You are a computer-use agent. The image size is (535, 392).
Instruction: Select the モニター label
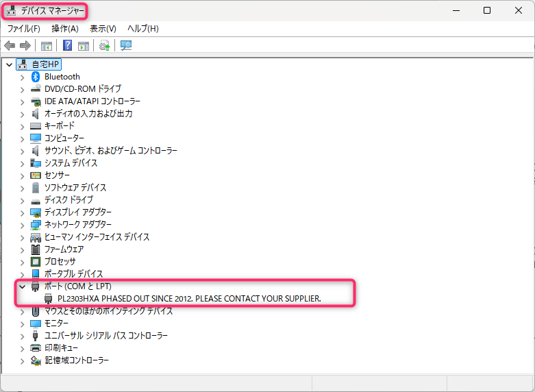click(x=57, y=323)
